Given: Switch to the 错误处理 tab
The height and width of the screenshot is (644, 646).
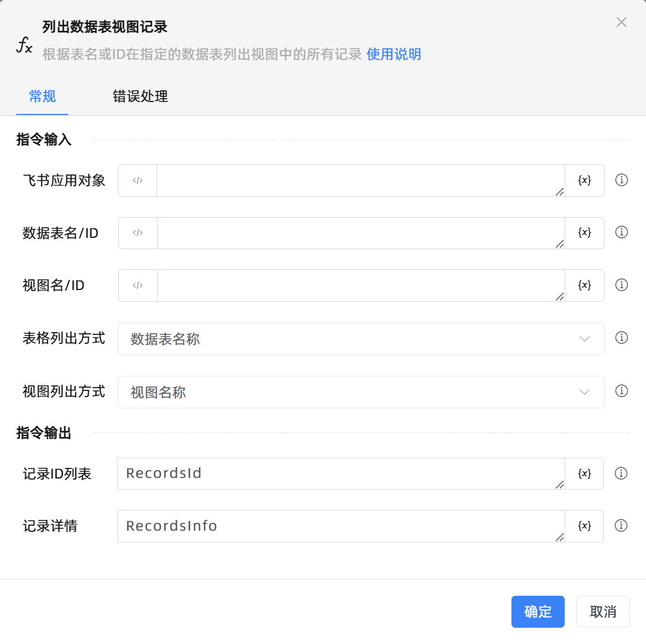Looking at the screenshot, I should click(140, 96).
